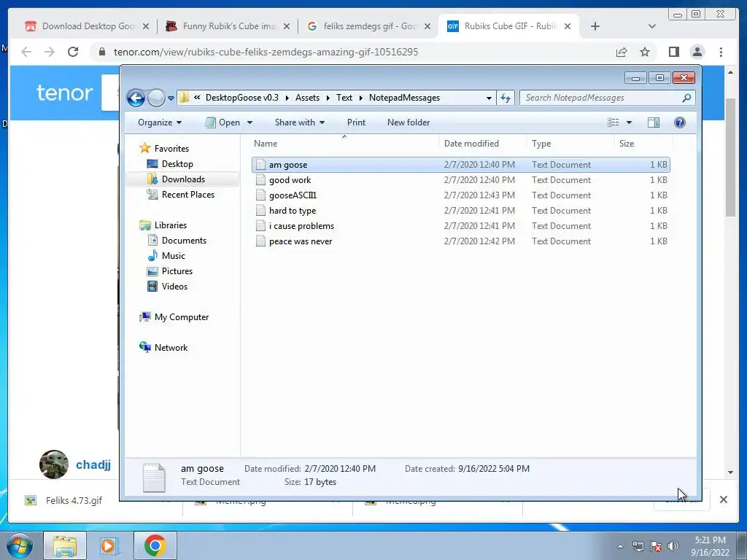The height and width of the screenshot is (560, 747).
Task: Switch to Download Desktop Goose tab
Action: [87, 26]
